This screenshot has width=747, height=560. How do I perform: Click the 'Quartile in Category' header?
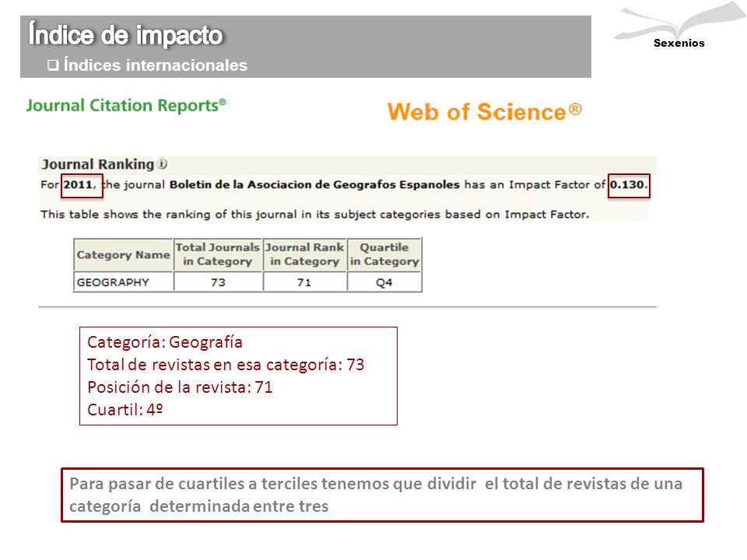click(384, 255)
